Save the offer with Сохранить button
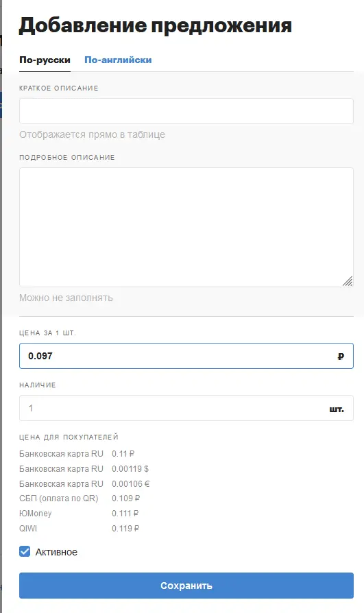 [186, 586]
